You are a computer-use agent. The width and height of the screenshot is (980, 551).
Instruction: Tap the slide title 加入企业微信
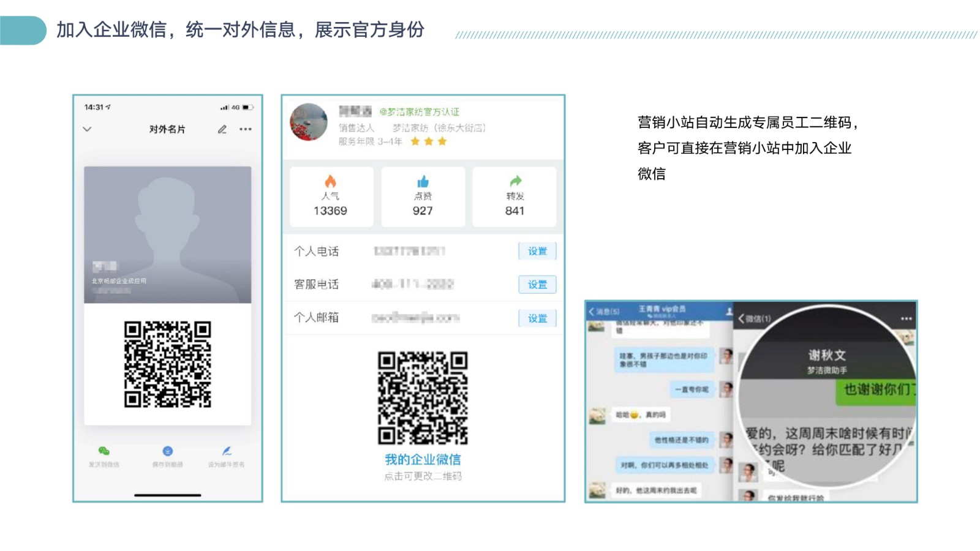pyautogui.click(x=240, y=29)
